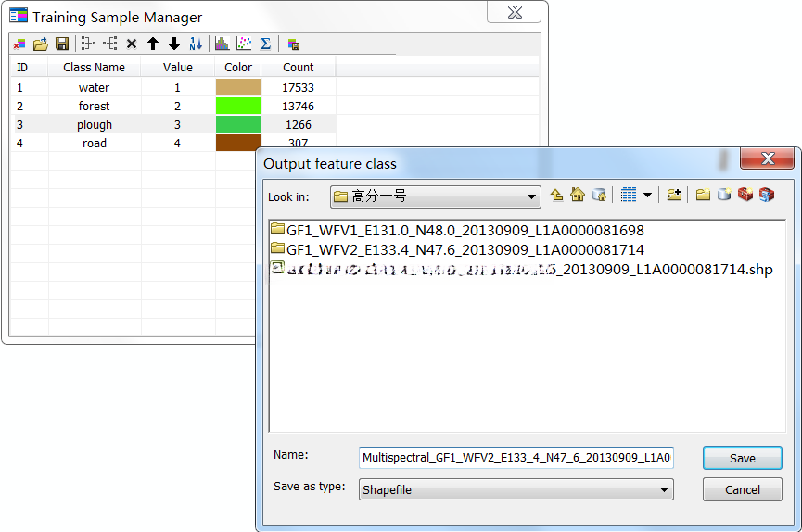The width and height of the screenshot is (802, 532).
Task: Go to the Home folder
Action: (578, 195)
